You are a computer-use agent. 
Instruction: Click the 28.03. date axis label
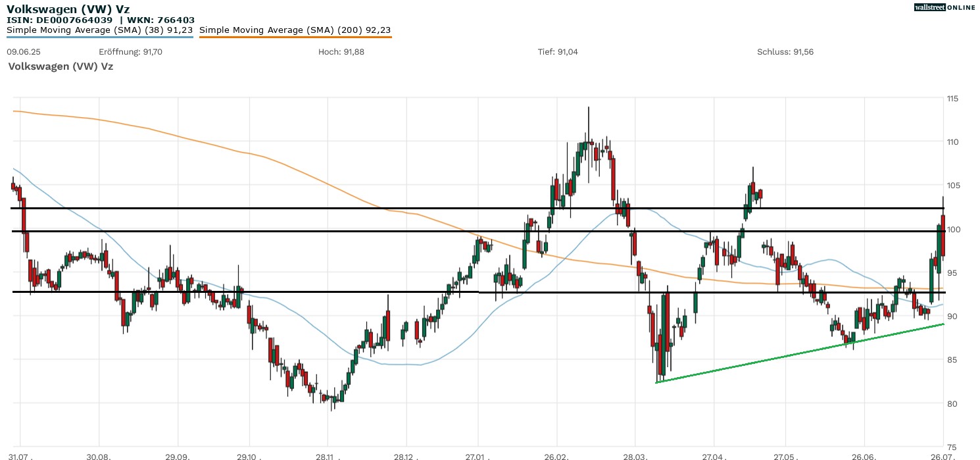(635, 456)
